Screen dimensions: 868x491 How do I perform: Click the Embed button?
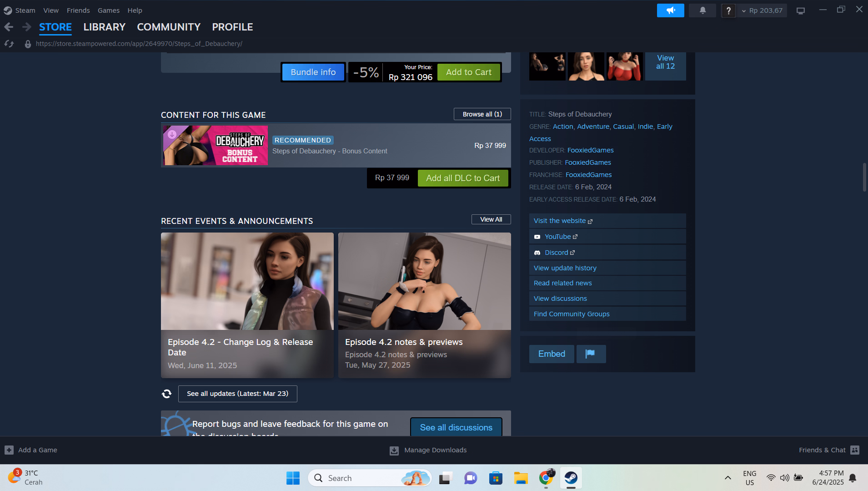(552, 354)
